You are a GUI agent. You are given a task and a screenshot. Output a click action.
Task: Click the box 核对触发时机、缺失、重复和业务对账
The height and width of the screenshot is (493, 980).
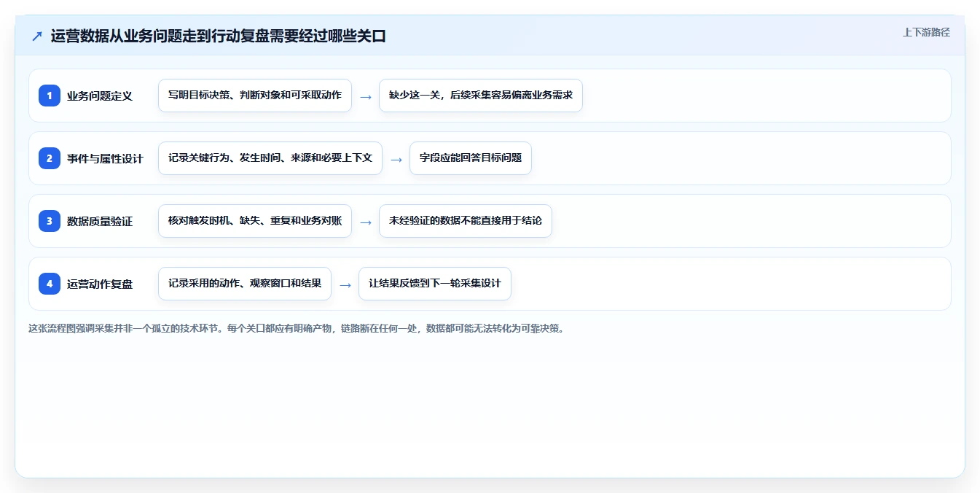tap(255, 221)
